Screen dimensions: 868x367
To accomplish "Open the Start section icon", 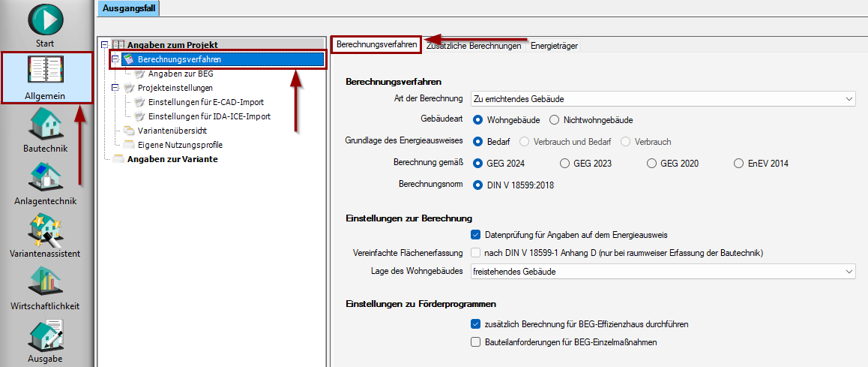I will (x=46, y=20).
